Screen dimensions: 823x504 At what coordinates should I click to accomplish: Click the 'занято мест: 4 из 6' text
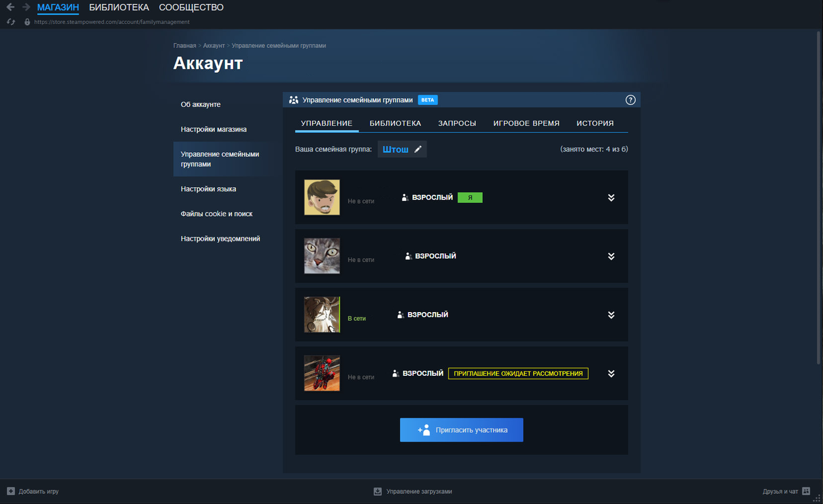pos(594,149)
